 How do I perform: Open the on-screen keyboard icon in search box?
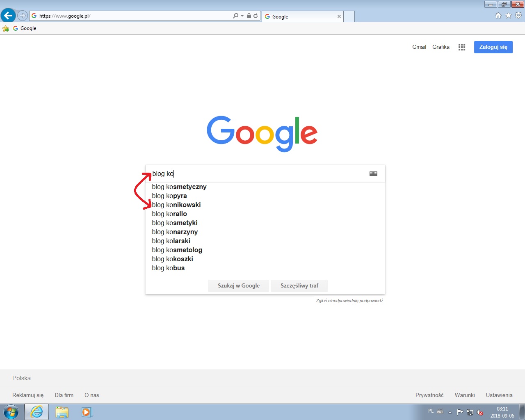tap(373, 174)
